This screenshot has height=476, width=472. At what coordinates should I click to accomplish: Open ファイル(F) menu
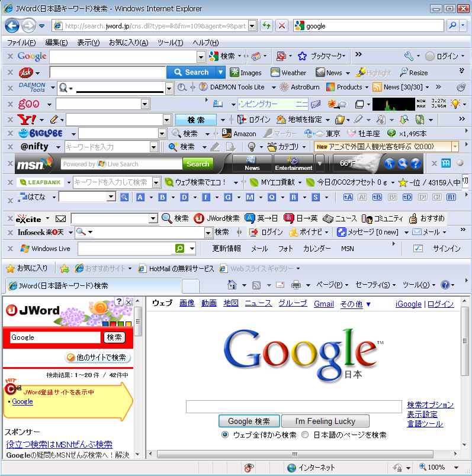coord(21,43)
